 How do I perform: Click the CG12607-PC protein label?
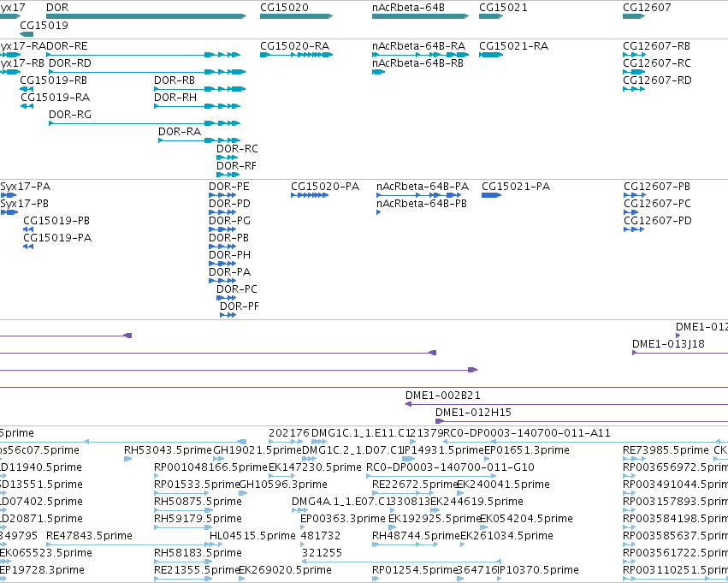658,204
